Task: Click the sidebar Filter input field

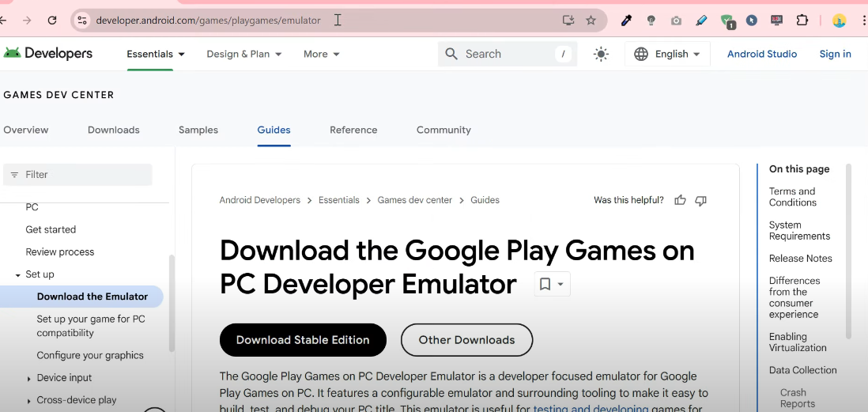Action: pos(77,175)
